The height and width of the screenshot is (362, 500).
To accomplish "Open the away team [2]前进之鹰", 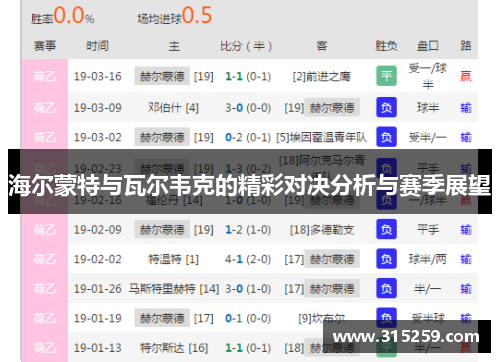I will [x=322, y=76].
